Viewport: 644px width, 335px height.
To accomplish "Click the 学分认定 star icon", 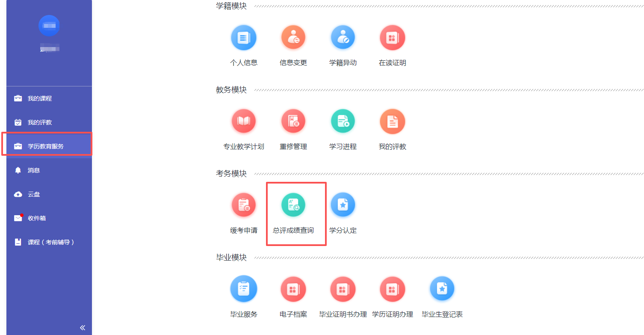I will pyautogui.click(x=343, y=205).
